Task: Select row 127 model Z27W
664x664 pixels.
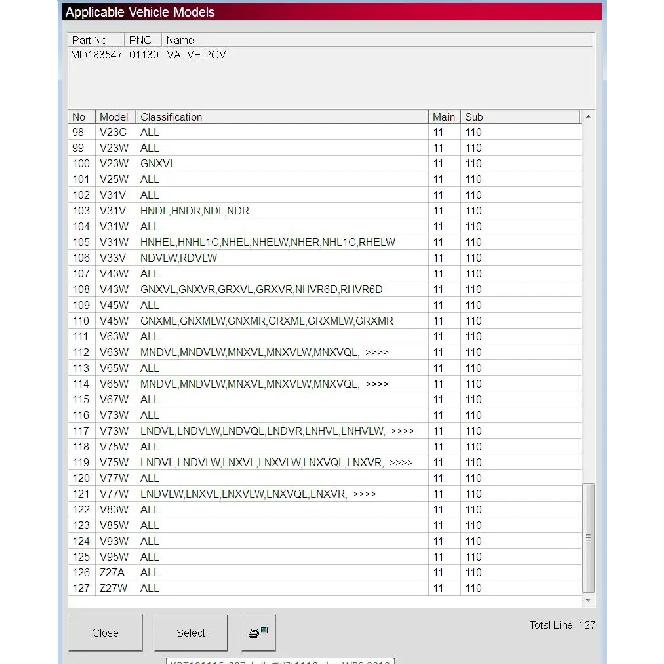Action: pyautogui.click(x=325, y=588)
